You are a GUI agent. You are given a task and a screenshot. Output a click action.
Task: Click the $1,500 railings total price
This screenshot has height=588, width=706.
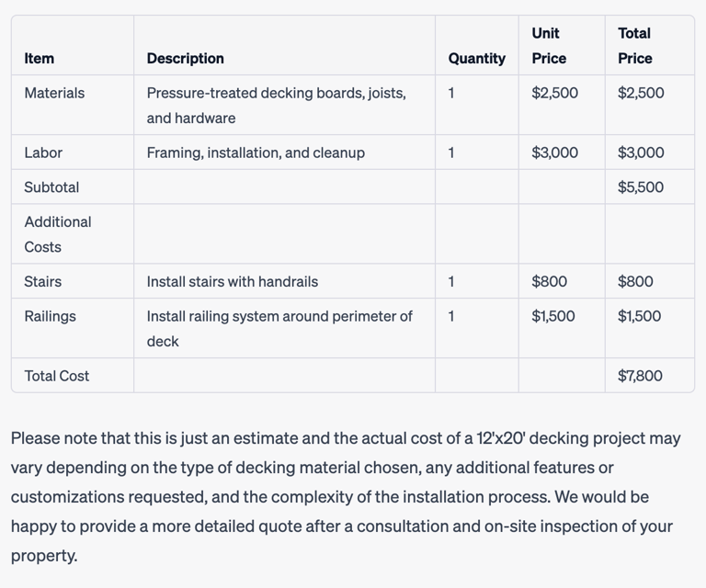click(x=640, y=316)
